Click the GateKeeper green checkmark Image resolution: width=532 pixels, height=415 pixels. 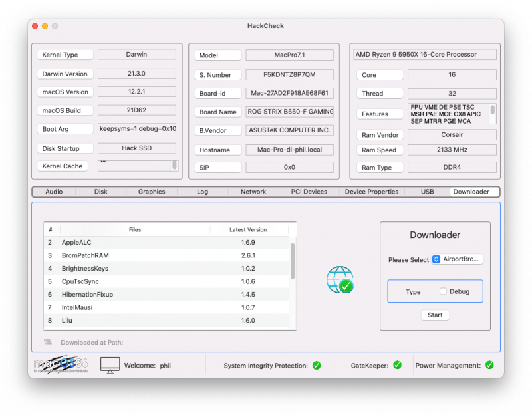point(397,365)
